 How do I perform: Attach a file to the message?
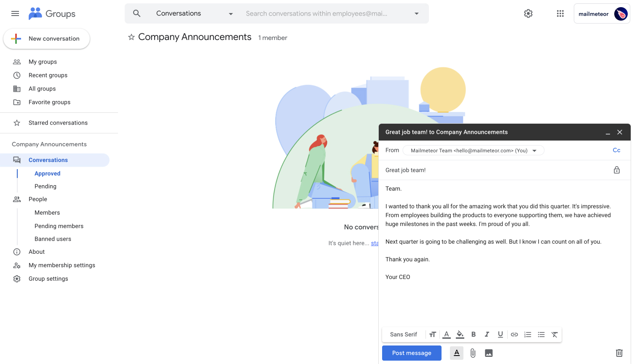pyautogui.click(x=472, y=353)
